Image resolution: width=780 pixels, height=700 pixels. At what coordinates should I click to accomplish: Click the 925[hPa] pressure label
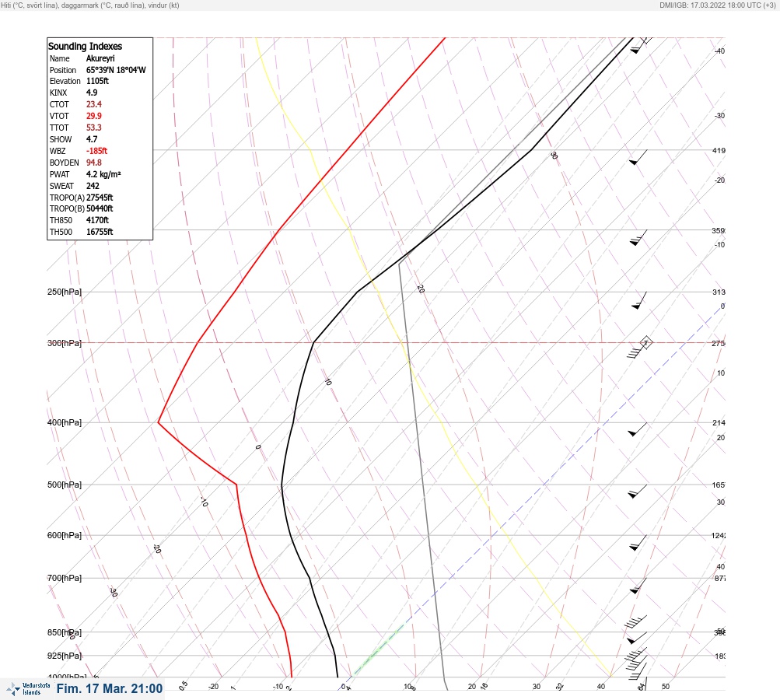click(x=65, y=656)
